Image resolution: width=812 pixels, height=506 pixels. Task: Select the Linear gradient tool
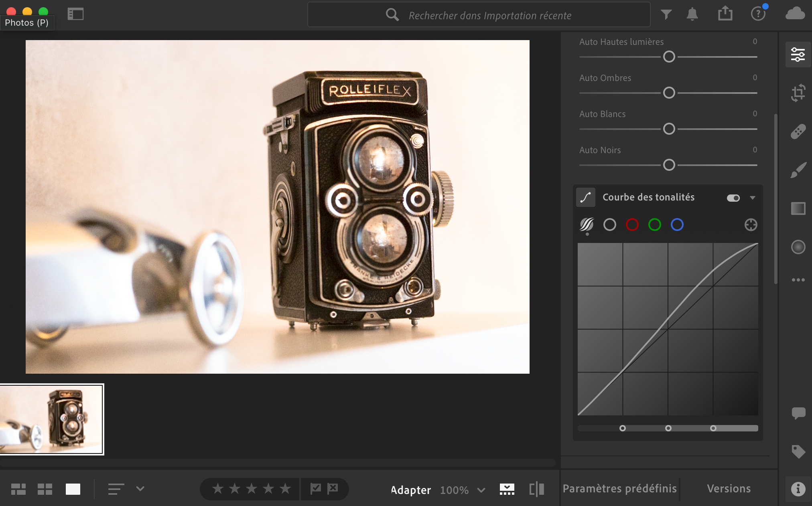798,208
